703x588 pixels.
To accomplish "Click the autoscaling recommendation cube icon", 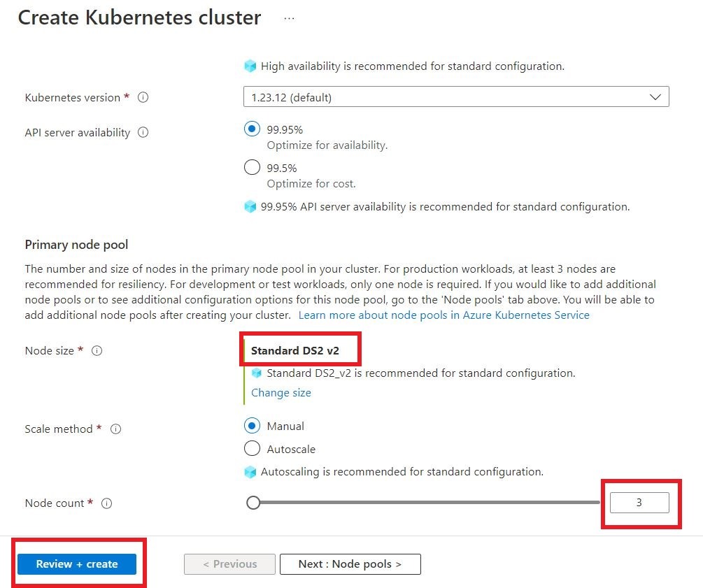I will click(x=250, y=472).
